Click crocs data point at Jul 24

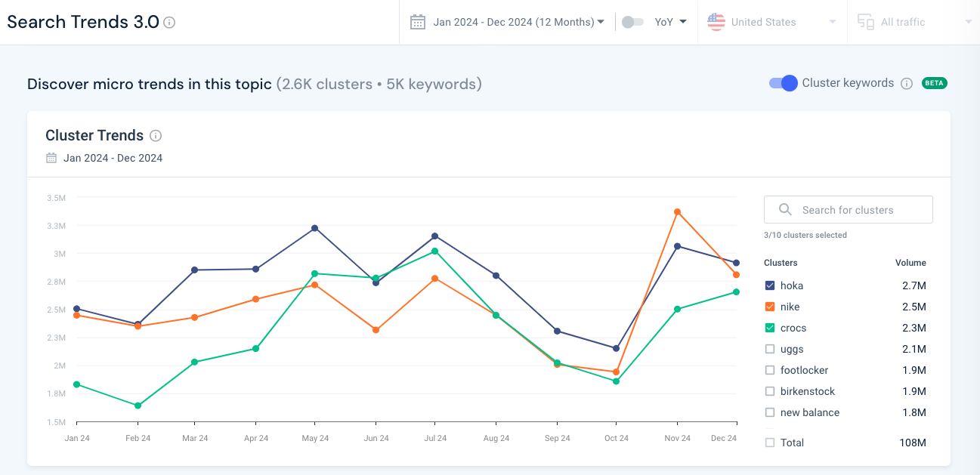pos(434,251)
